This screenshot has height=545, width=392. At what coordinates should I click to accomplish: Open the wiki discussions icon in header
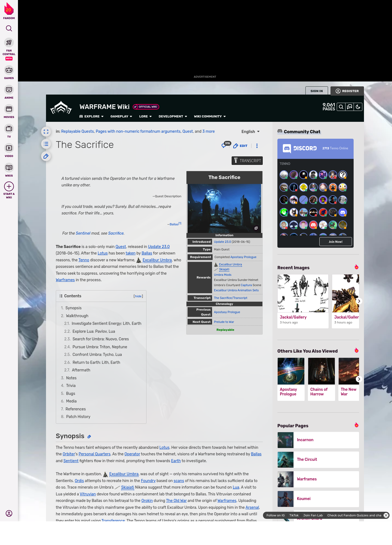click(350, 107)
